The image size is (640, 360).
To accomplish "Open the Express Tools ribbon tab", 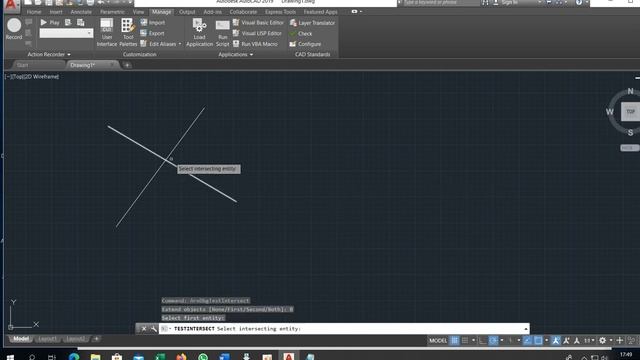I will pyautogui.click(x=280, y=12).
